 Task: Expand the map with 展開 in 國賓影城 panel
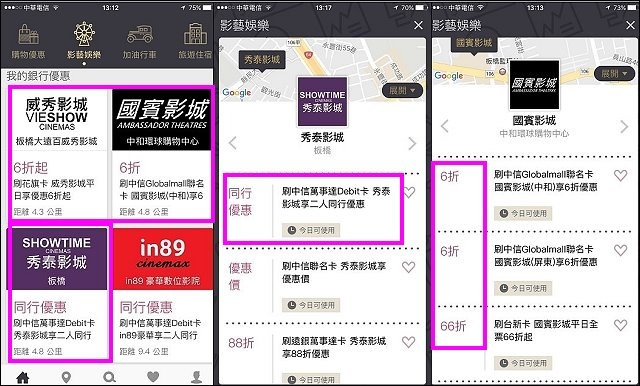tap(614, 74)
